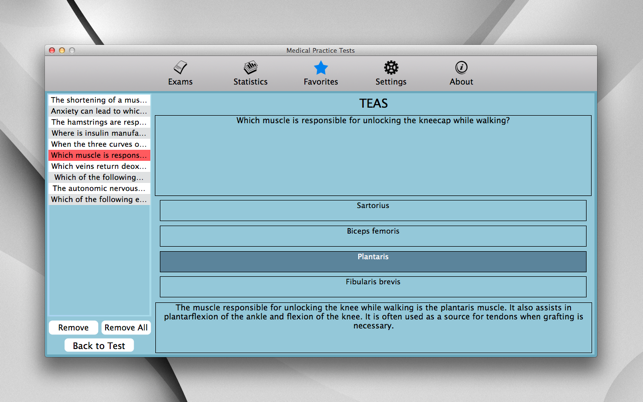Click the Remove button
643x402 pixels.
(x=73, y=328)
